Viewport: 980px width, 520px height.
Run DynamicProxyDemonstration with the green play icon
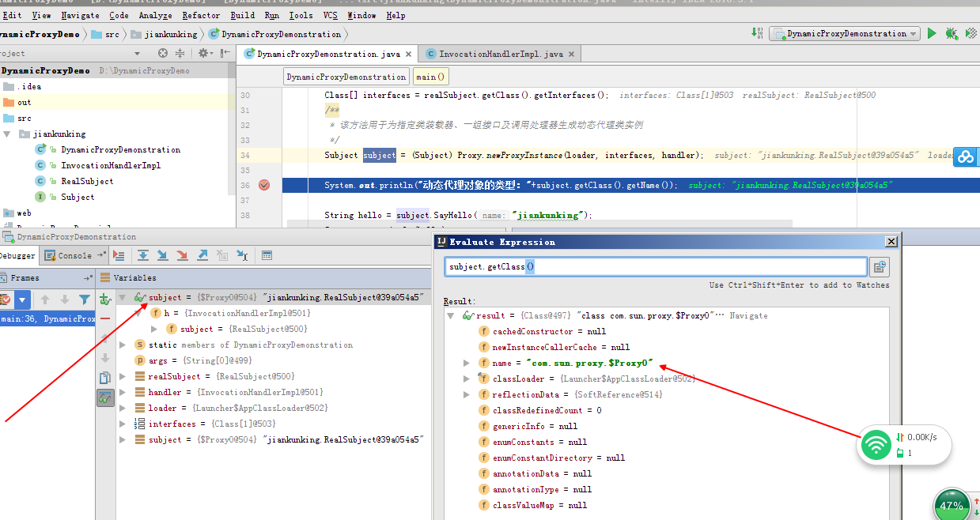[932, 33]
